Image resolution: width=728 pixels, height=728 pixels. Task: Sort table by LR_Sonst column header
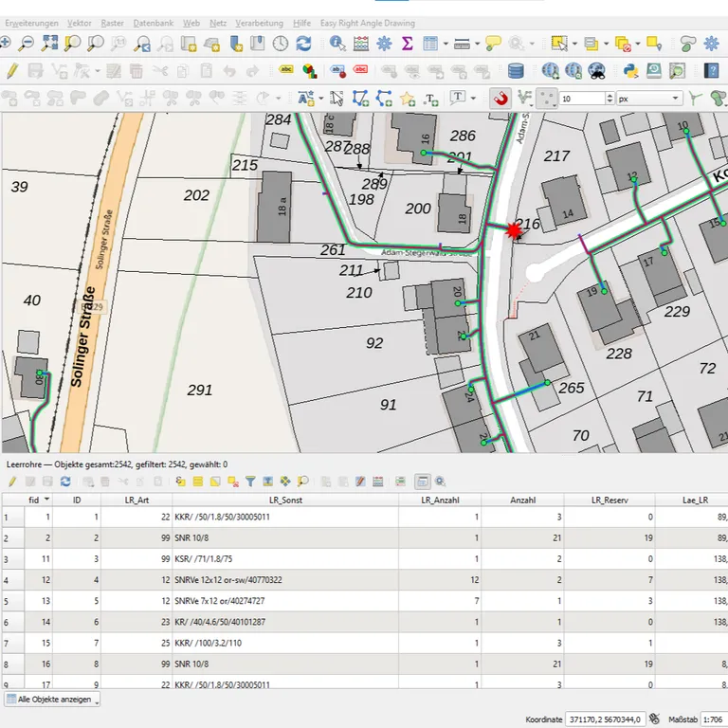pos(285,500)
